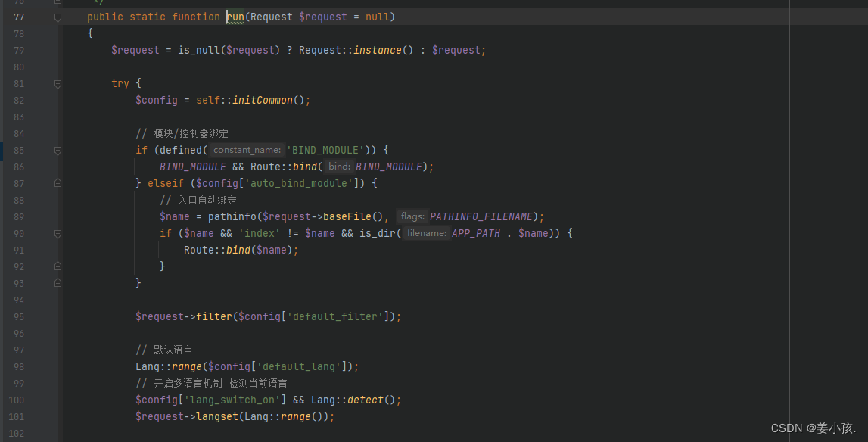This screenshot has width=868, height=442.
Task: Click the APP_PATH constant
Action: pyautogui.click(x=476, y=233)
